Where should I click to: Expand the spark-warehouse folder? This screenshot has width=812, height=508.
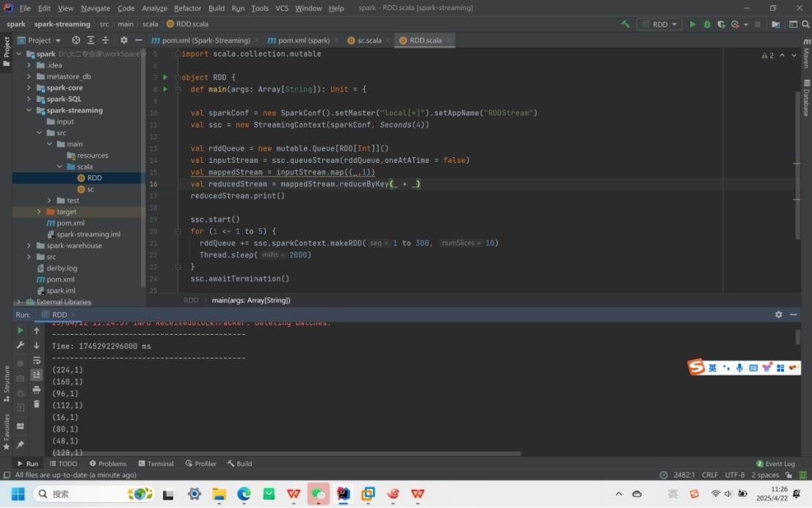pos(29,245)
